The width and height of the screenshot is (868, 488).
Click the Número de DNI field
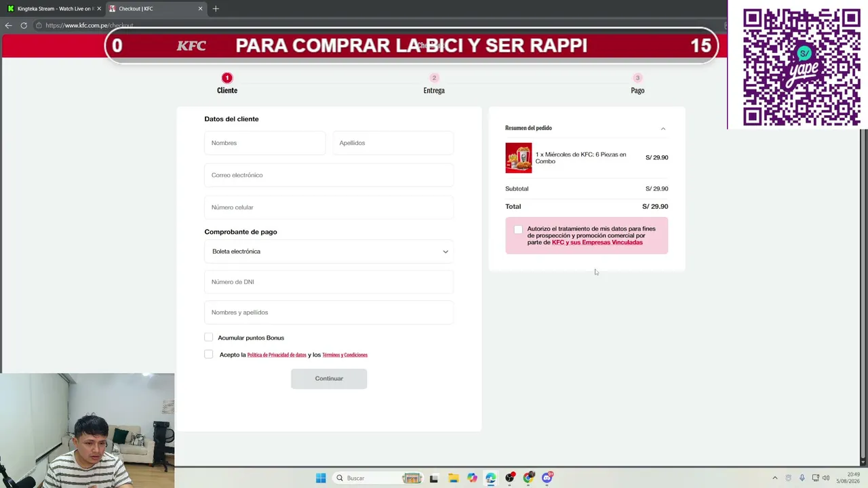329,282
